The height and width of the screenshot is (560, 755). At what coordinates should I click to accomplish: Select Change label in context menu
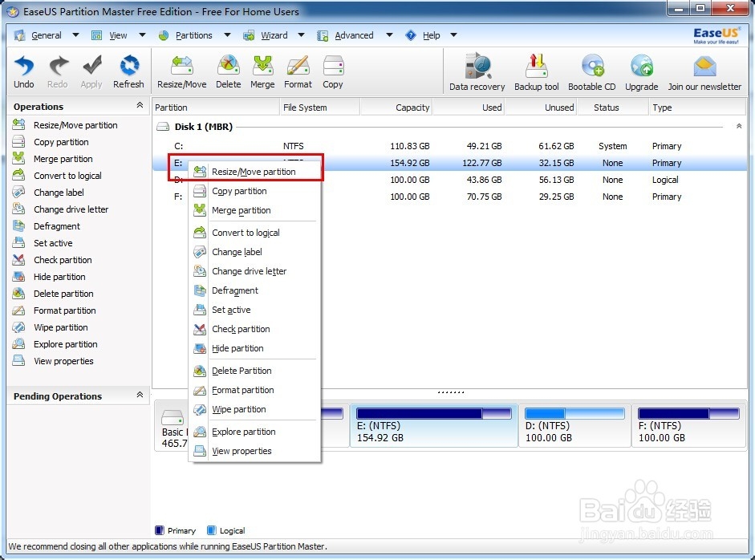(254, 252)
